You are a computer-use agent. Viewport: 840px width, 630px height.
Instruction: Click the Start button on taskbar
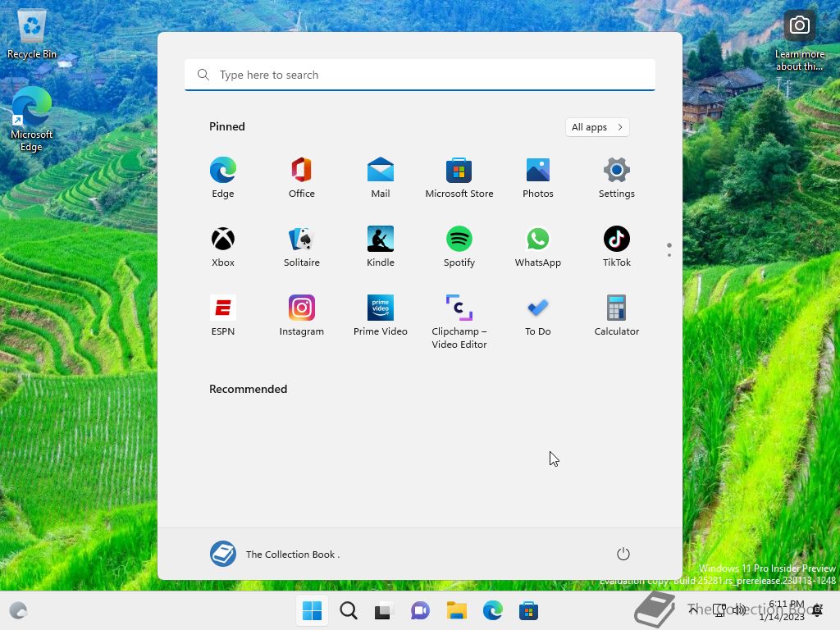tap(313, 610)
